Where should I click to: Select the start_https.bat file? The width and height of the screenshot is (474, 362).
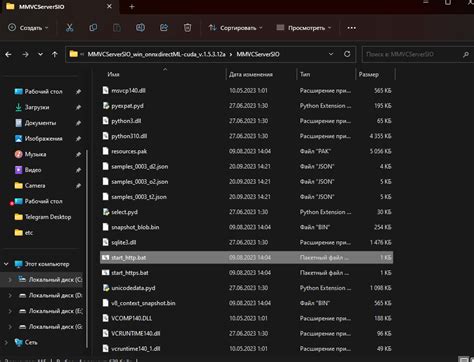pyautogui.click(x=246, y=273)
